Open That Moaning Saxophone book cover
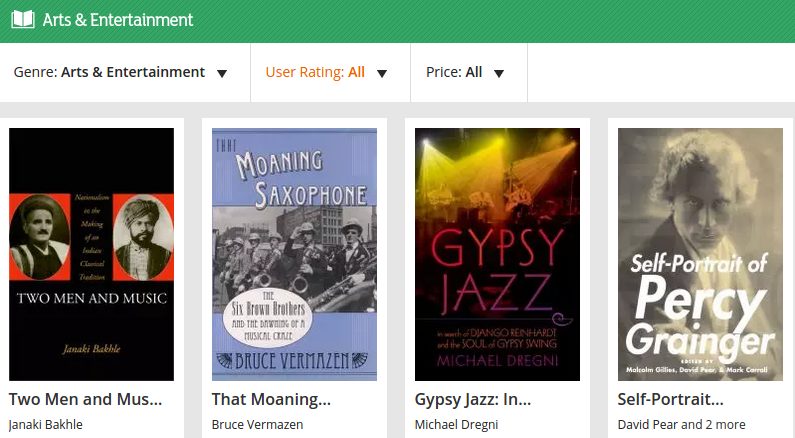 294,254
